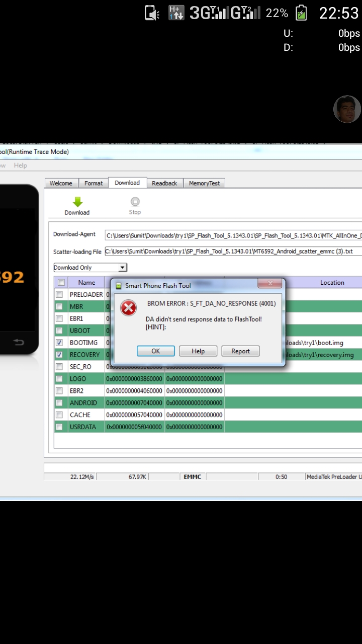Open the Help menu

pyautogui.click(x=21, y=166)
